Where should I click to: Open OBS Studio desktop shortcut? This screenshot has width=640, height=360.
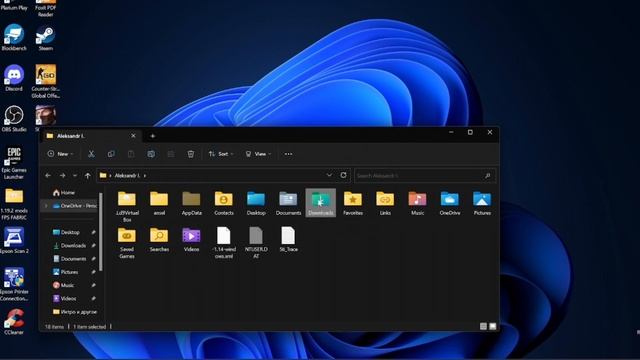pyautogui.click(x=14, y=119)
